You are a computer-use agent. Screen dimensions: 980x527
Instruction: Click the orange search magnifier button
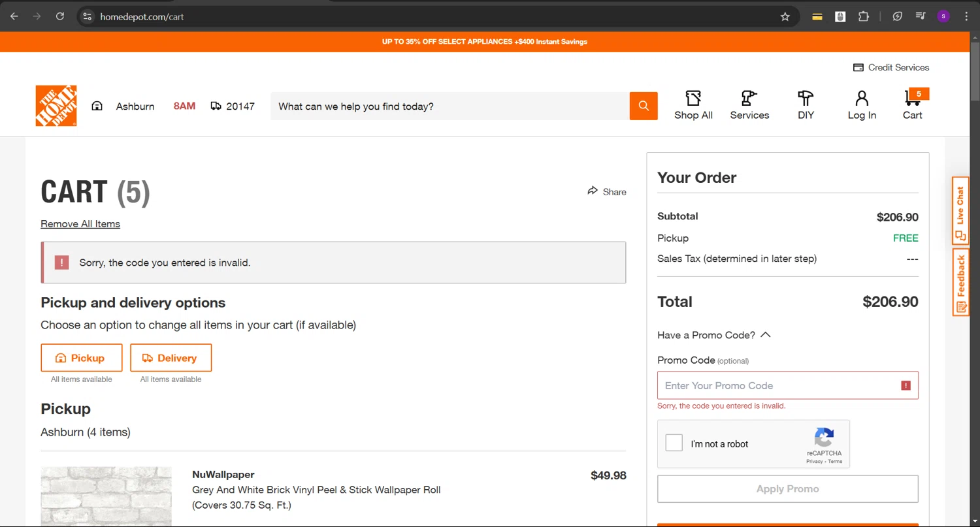(644, 106)
